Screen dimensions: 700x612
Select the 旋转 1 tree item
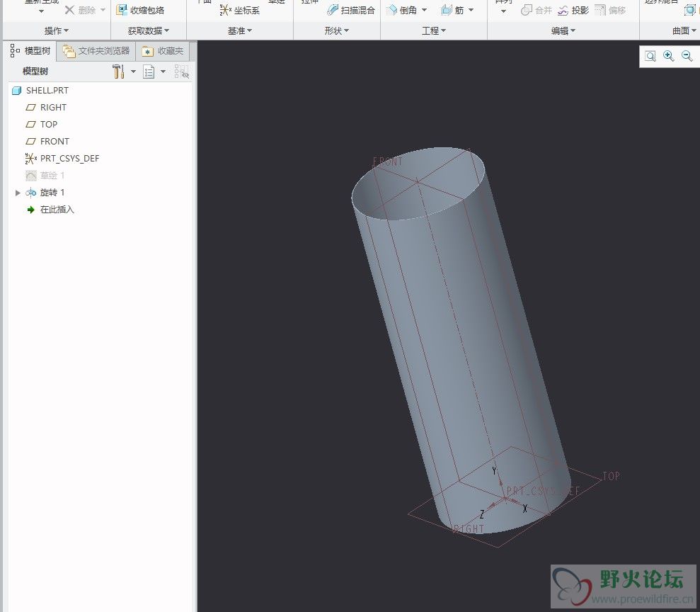click(x=52, y=193)
